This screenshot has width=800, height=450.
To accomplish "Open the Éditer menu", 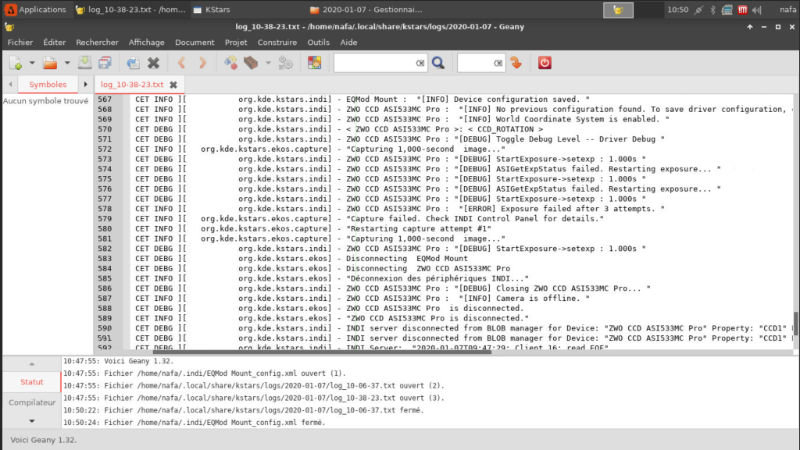I will (54, 42).
